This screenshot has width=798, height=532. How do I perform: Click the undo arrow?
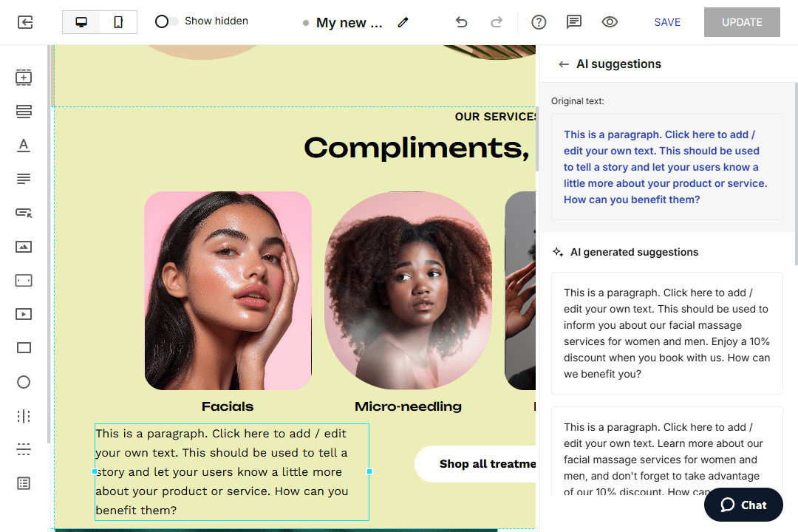[462, 22]
